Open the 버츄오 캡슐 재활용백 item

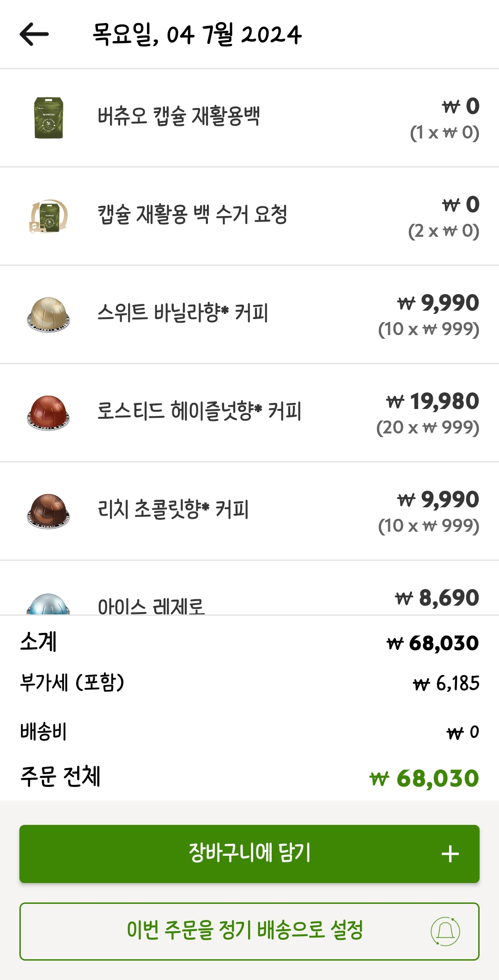[x=179, y=116]
